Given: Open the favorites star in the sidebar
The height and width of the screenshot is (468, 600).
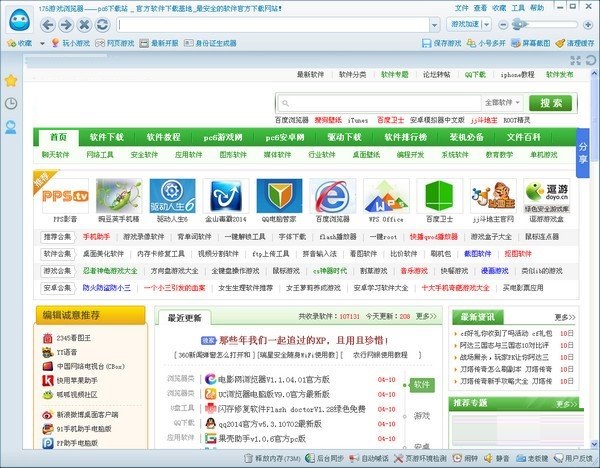Looking at the screenshot, I should coord(11,80).
